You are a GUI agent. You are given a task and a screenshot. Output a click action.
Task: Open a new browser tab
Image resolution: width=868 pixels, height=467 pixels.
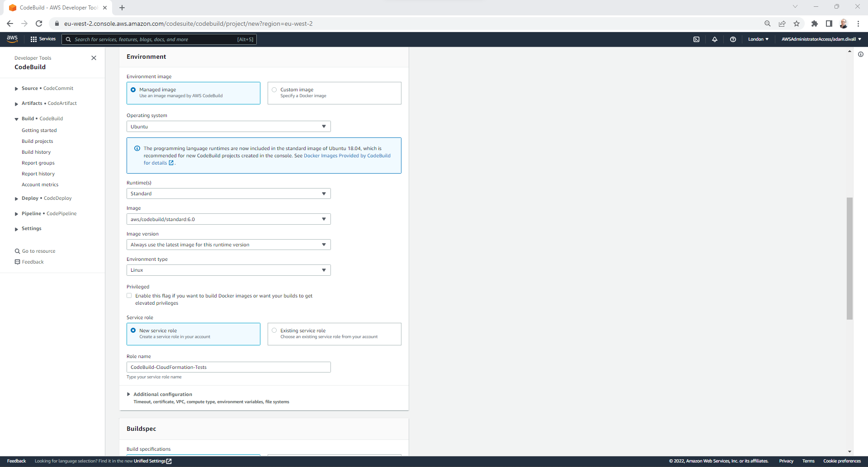122,8
